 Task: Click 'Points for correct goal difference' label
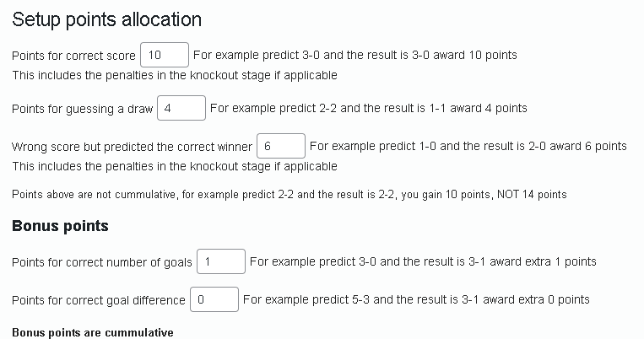(99, 300)
